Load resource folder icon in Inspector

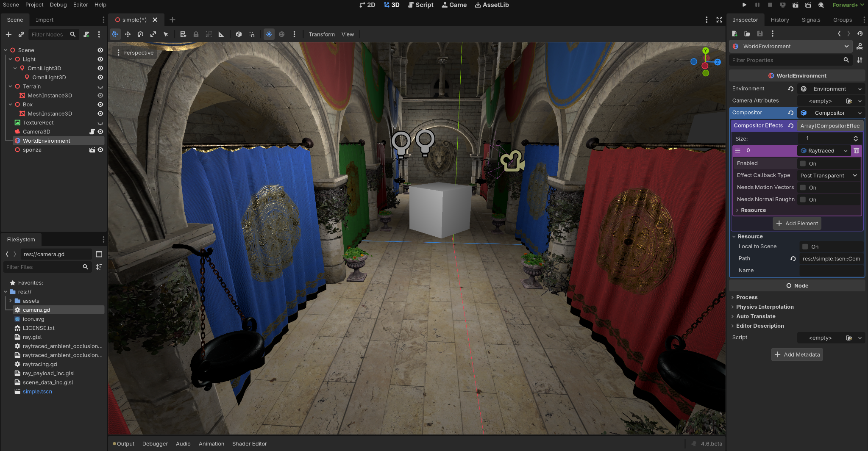coord(747,33)
